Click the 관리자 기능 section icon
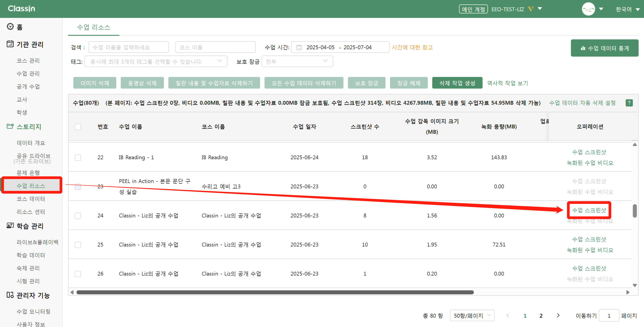This screenshot has width=644, height=327. tap(10, 295)
